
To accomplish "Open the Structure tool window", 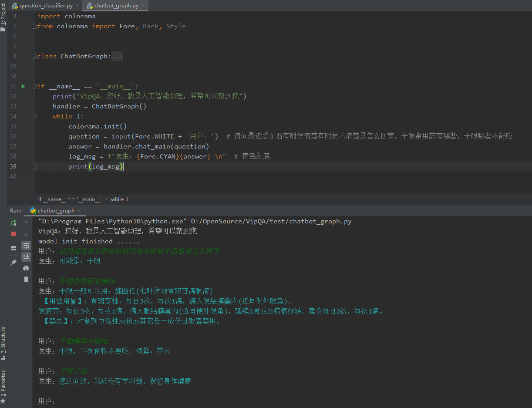I will click(x=3, y=343).
